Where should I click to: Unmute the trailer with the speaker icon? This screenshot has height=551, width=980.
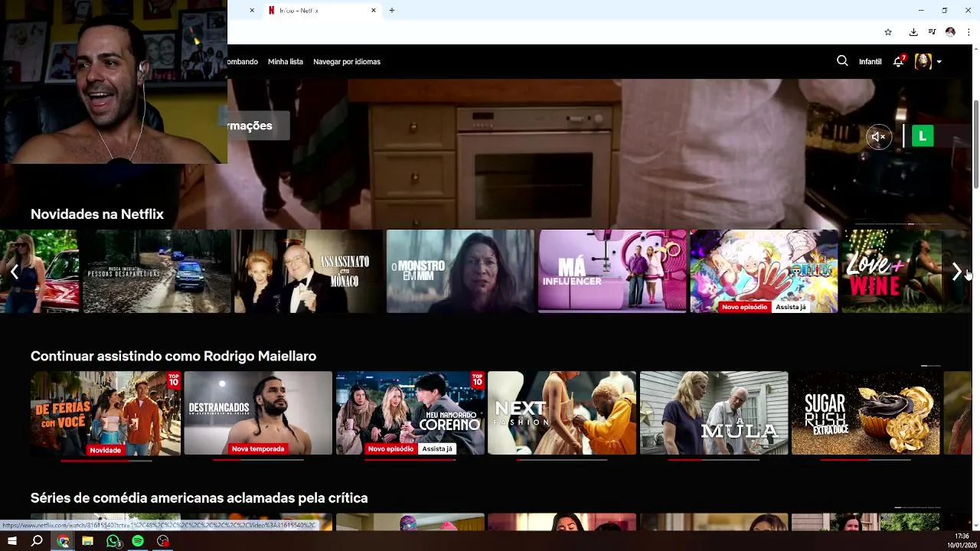click(x=878, y=137)
